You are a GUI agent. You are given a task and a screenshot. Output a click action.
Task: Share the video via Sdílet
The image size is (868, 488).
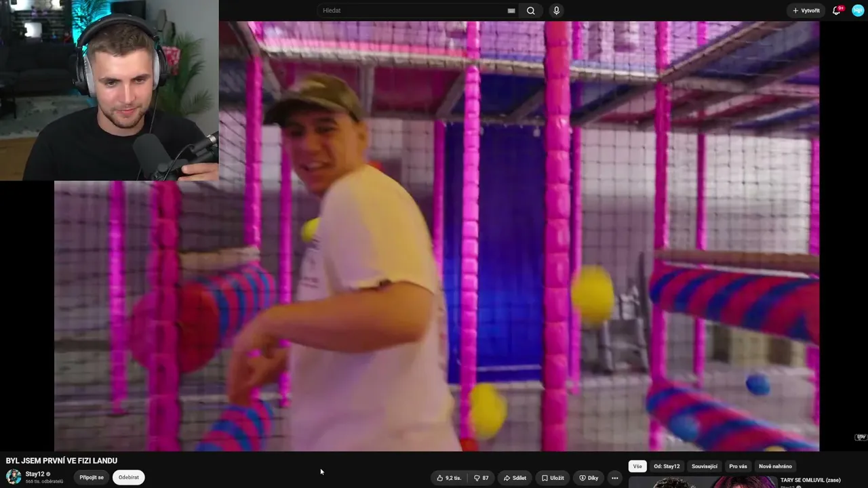(515, 478)
